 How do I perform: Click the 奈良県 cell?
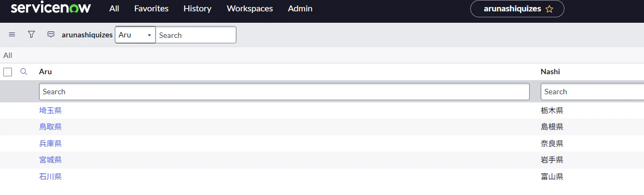[x=552, y=144]
